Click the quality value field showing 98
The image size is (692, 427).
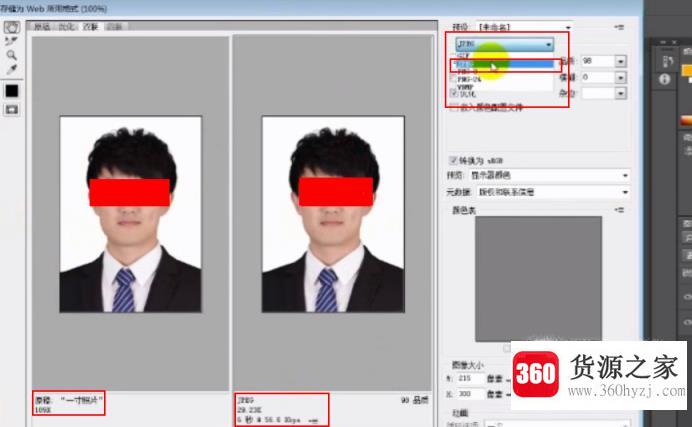pyautogui.click(x=598, y=61)
